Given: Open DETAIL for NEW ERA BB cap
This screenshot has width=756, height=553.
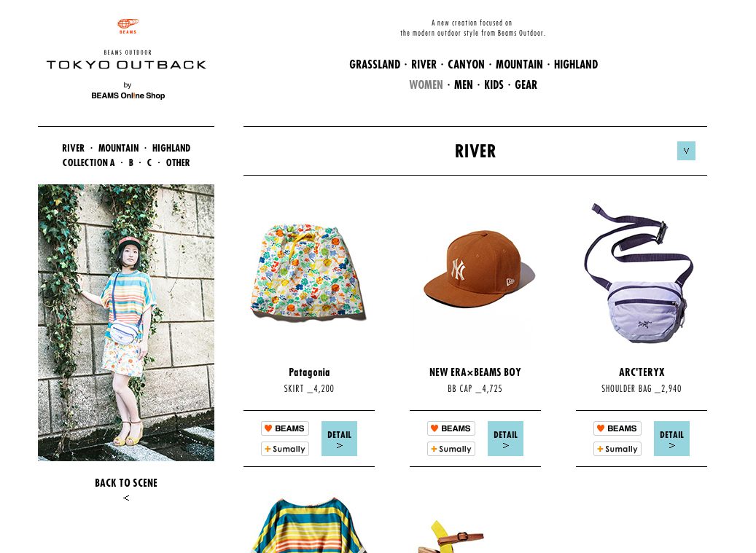Looking at the screenshot, I should (506, 439).
